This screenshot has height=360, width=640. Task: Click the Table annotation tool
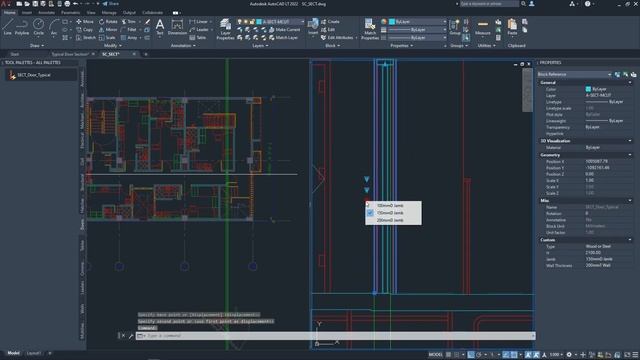198,38
